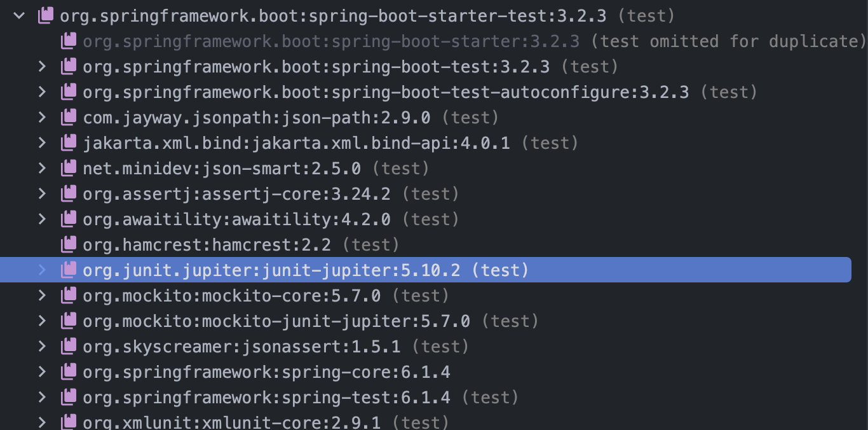This screenshot has width=868, height=430.
Task: Click the library icon of omitted spring-boot-starter duplicate
Action: point(69,41)
